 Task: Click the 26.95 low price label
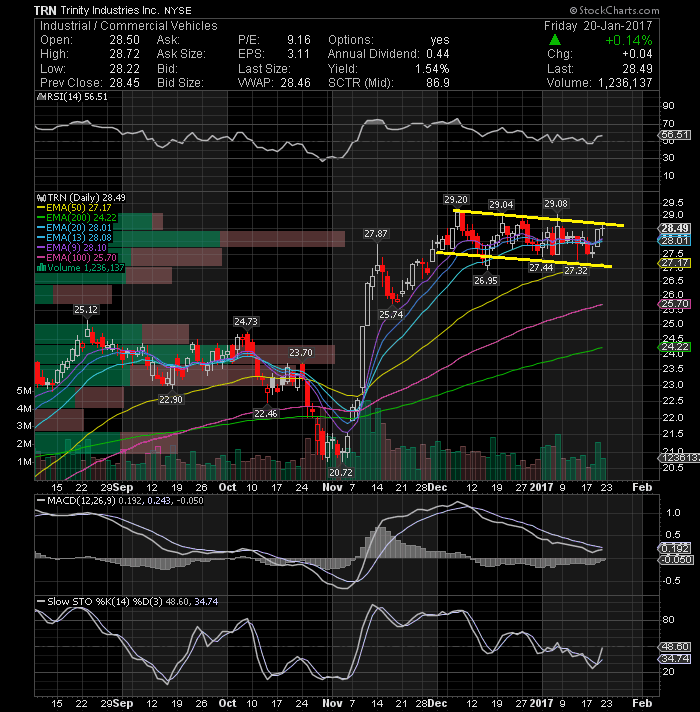tap(486, 281)
